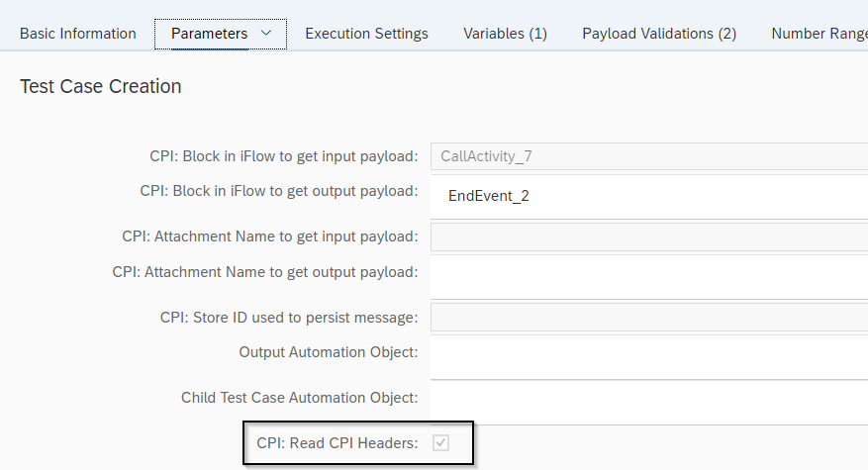Screen dimensions: 868x470
Task: Click the Test Case Creation heading
Action: pos(101,87)
